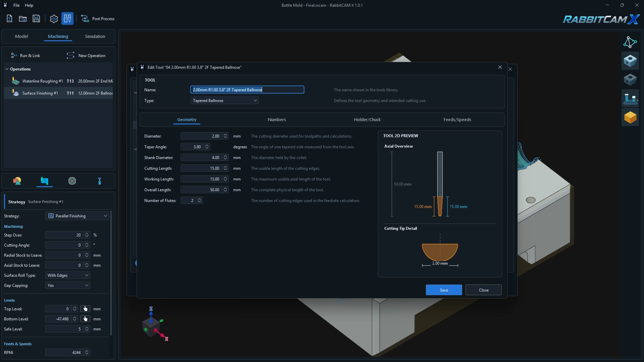Viewport: 644px width, 362px height.
Task: Click the save project icon
Action: click(36, 18)
